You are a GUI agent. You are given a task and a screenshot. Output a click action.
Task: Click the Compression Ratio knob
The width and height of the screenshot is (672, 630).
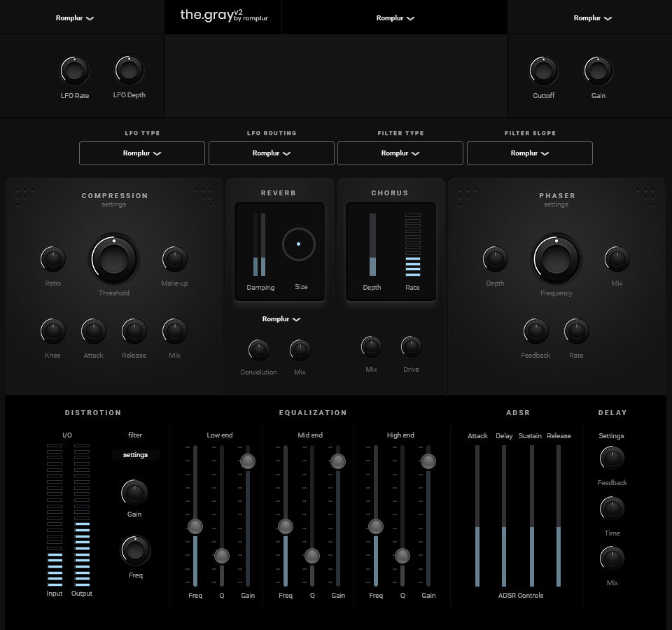(x=52, y=259)
